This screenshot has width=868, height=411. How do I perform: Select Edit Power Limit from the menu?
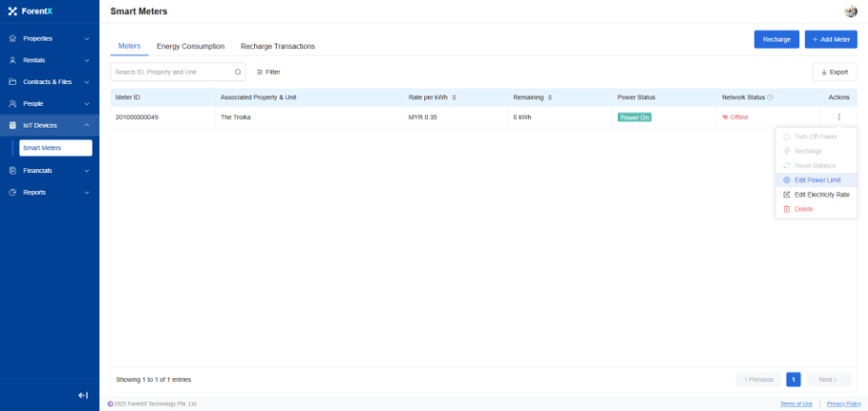816,180
